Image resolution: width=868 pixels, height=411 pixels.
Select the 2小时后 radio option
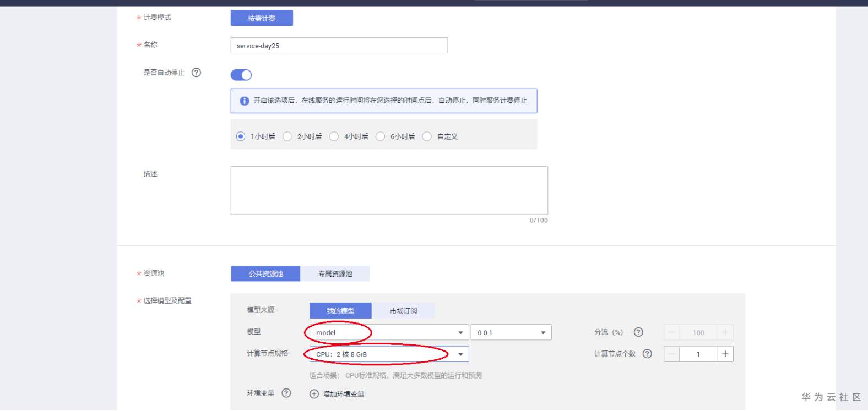(287, 136)
